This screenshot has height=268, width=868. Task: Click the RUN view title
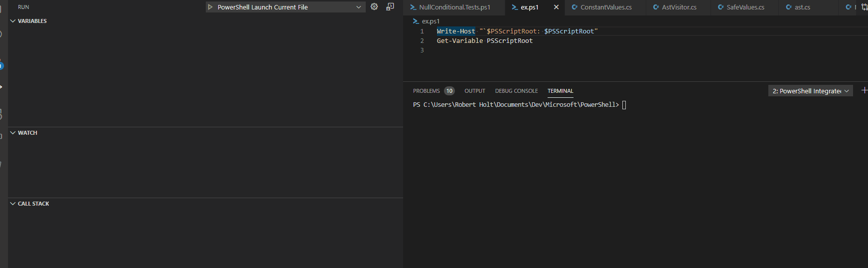[23, 7]
